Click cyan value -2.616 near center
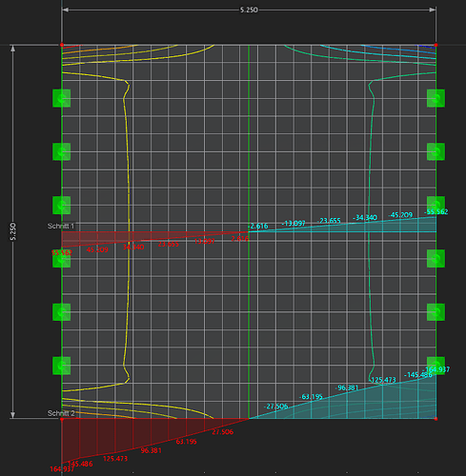 258,226
